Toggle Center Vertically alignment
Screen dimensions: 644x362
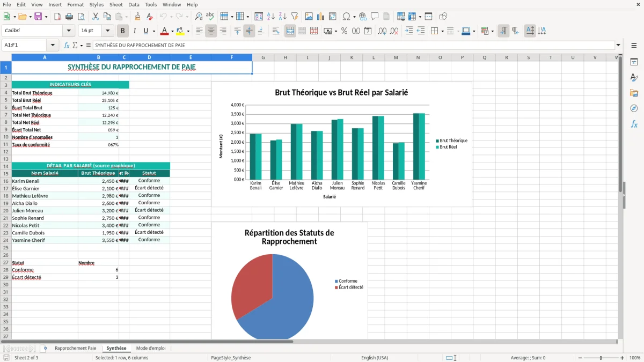[249, 31]
